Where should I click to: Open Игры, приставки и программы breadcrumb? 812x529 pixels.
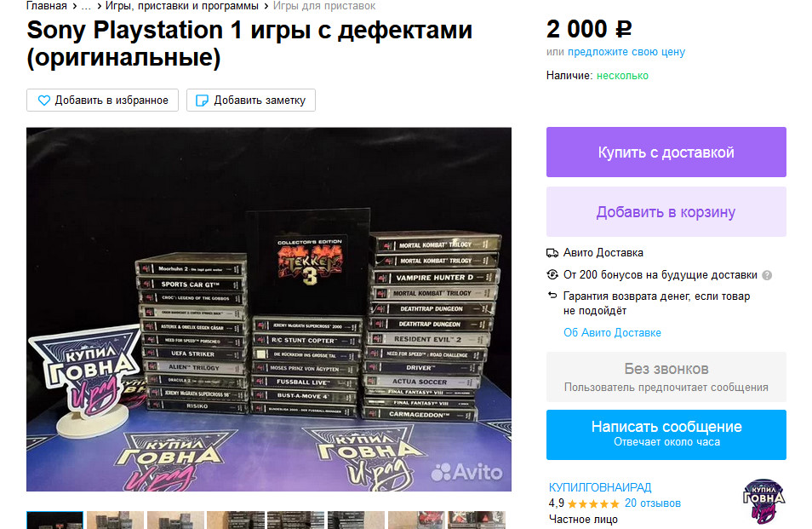pos(182,6)
